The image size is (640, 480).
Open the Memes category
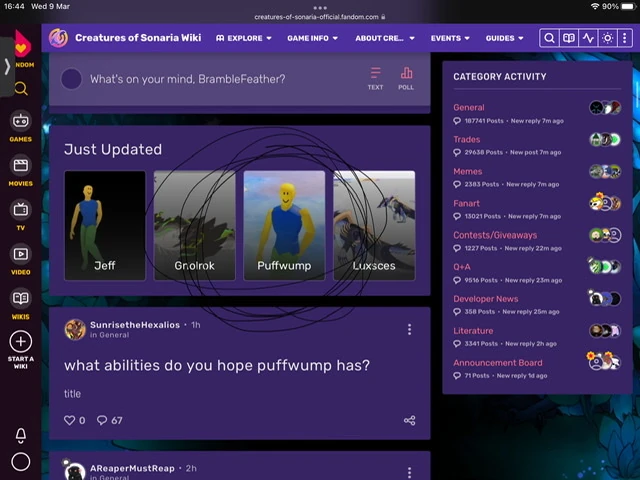click(x=468, y=171)
